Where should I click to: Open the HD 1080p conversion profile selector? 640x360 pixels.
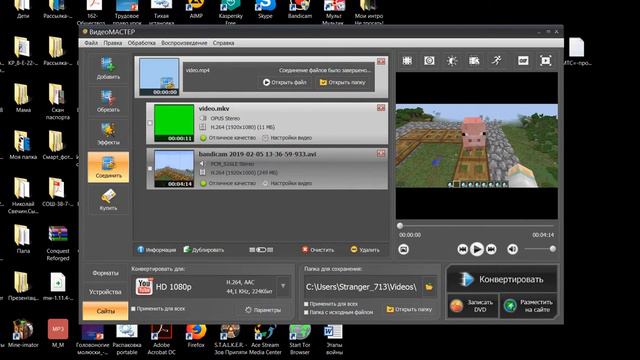[x=211, y=287]
